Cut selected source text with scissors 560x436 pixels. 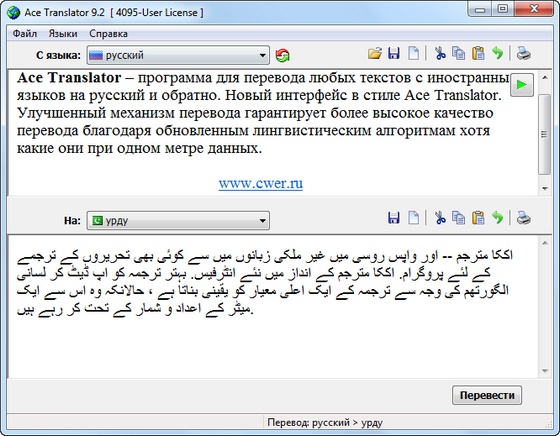coord(440,54)
